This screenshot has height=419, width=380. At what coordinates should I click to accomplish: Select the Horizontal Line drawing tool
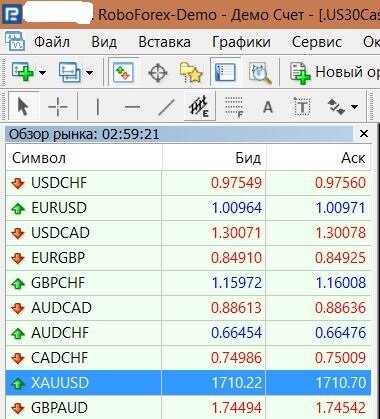pyautogui.click(x=132, y=107)
